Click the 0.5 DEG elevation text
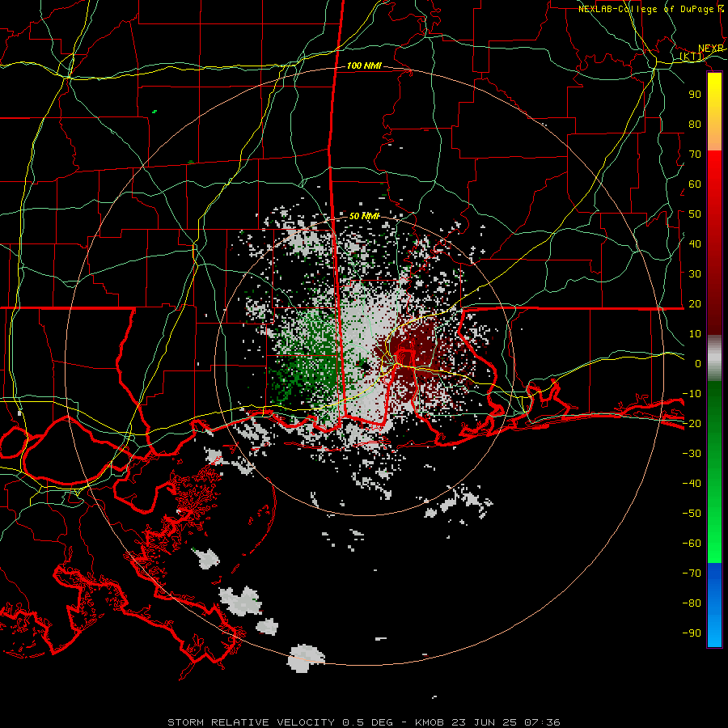This screenshot has width=728, height=728. [368, 722]
